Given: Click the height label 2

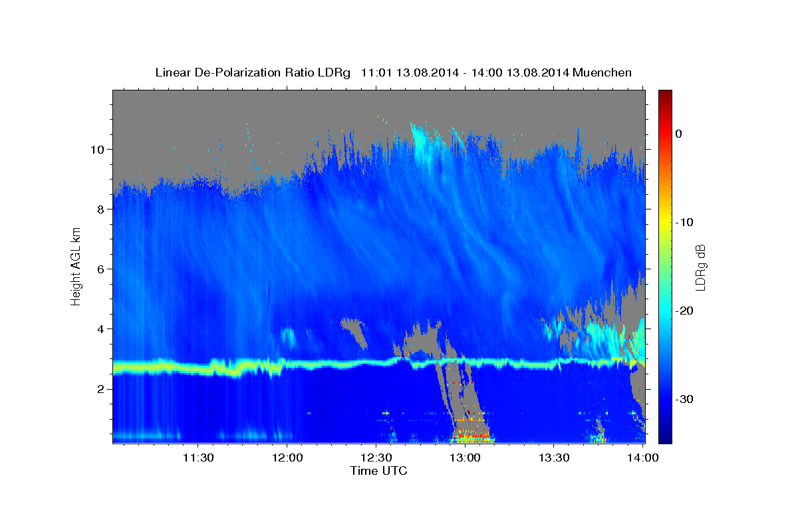Looking at the screenshot, I should (102, 388).
